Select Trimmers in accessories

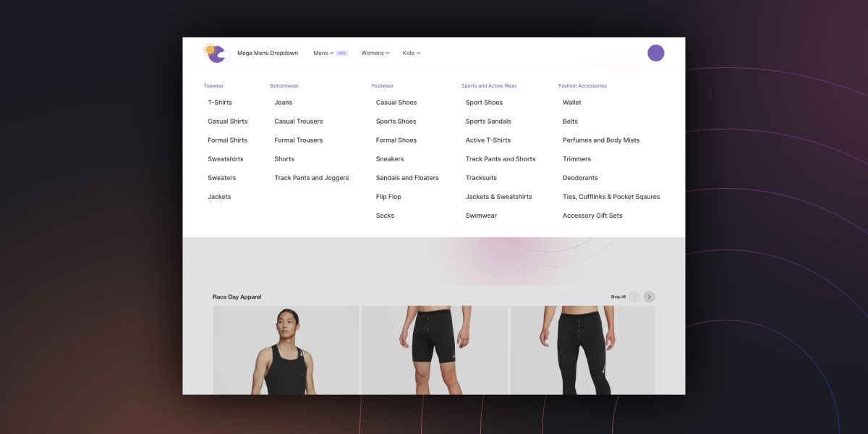[577, 159]
